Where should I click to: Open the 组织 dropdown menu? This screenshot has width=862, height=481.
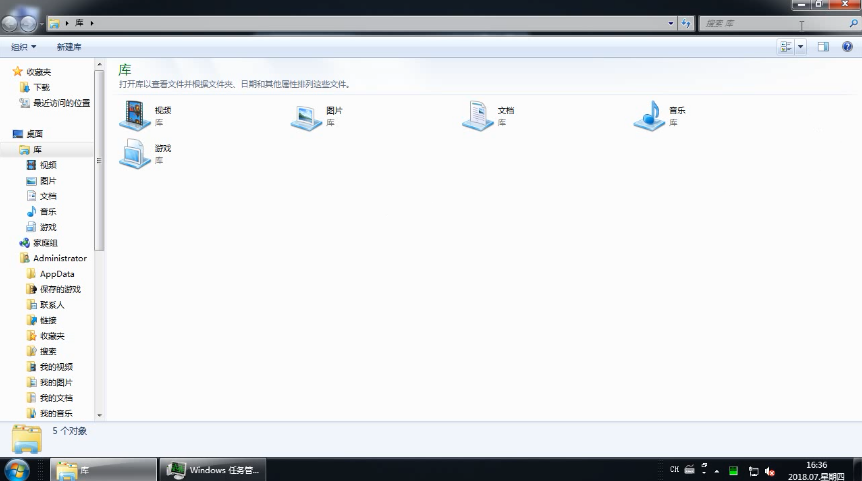24,47
